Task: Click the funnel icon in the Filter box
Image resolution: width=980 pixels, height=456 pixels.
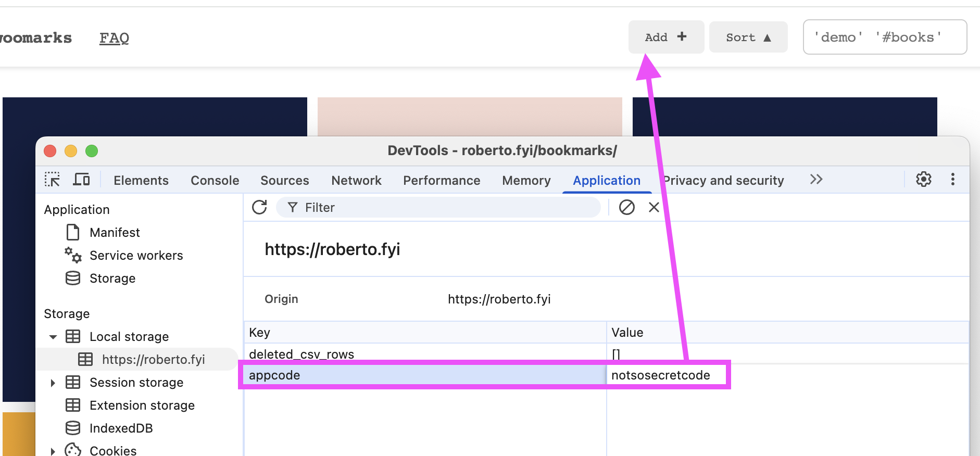Action: (293, 207)
